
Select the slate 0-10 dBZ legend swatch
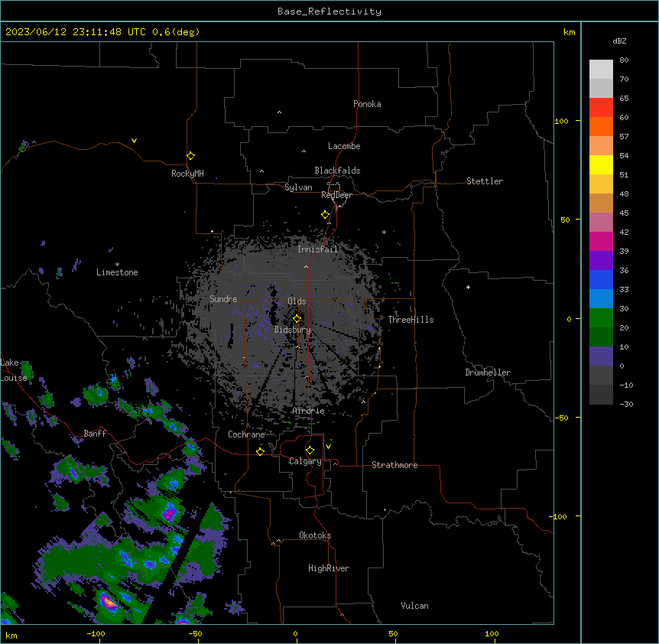click(x=601, y=356)
